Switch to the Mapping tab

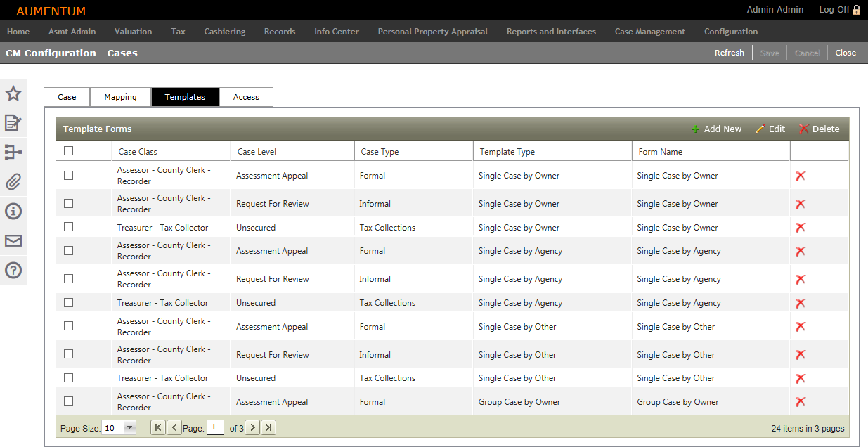[x=120, y=97]
